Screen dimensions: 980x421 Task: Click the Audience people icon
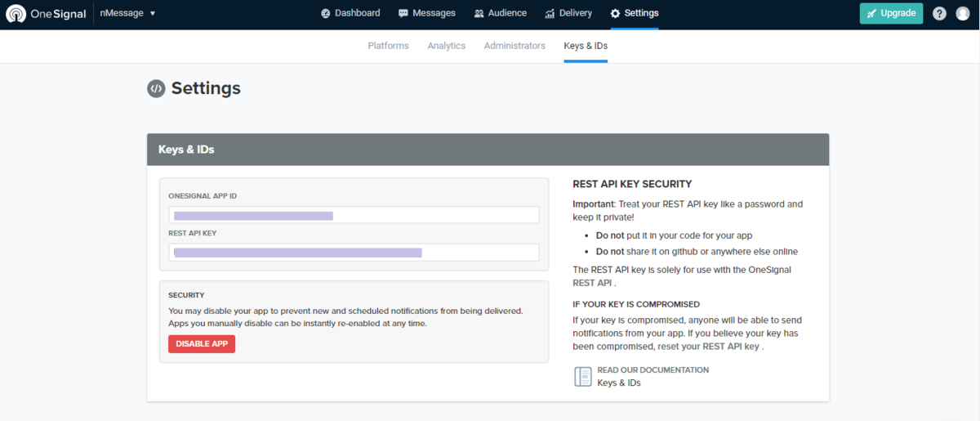[479, 14]
